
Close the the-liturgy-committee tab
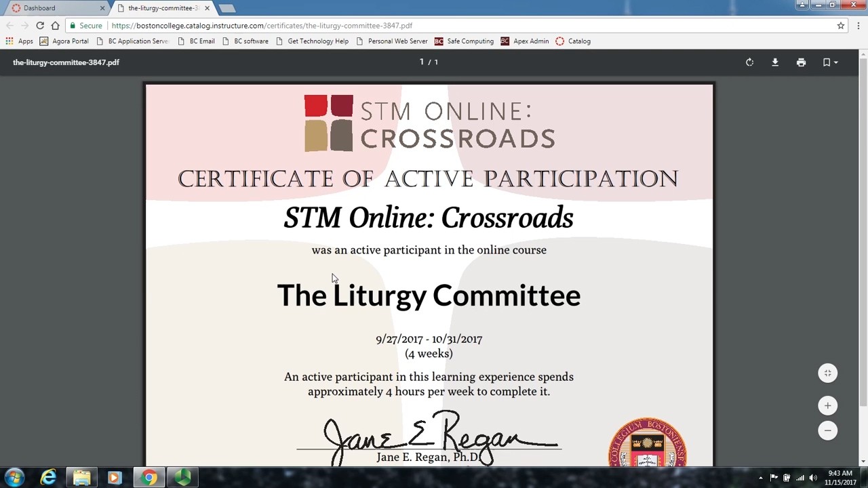point(207,8)
